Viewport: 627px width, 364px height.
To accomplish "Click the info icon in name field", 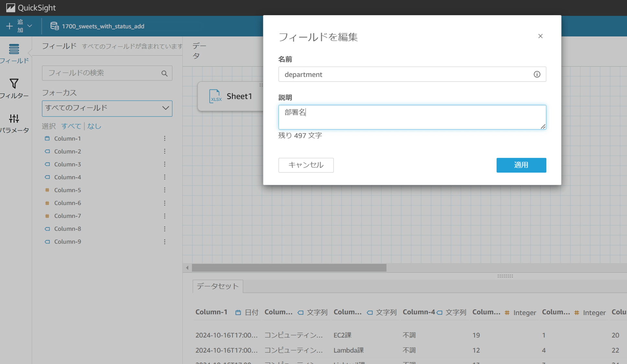I will [537, 74].
